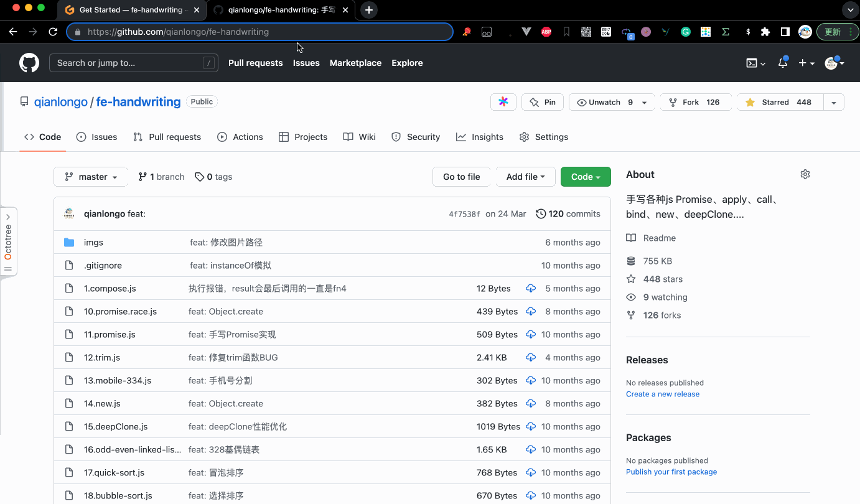Click the Go to file button
This screenshot has height=504, width=860.
click(461, 177)
